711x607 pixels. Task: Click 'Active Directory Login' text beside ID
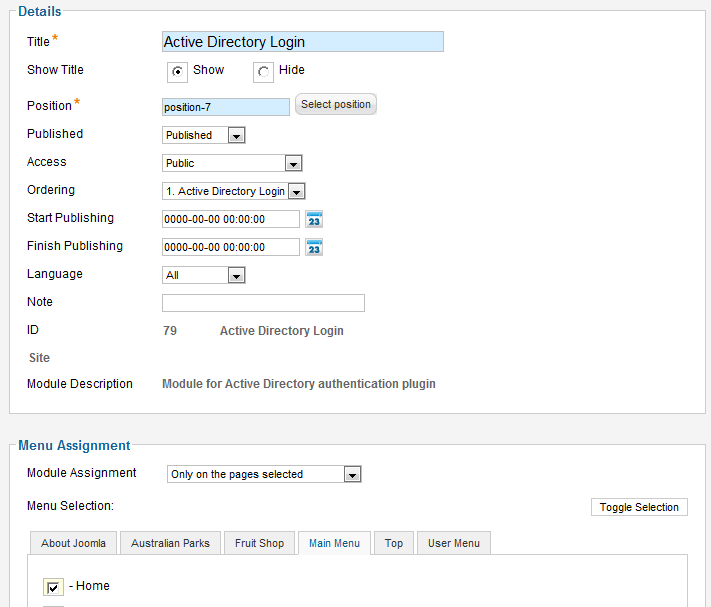click(x=282, y=331)
